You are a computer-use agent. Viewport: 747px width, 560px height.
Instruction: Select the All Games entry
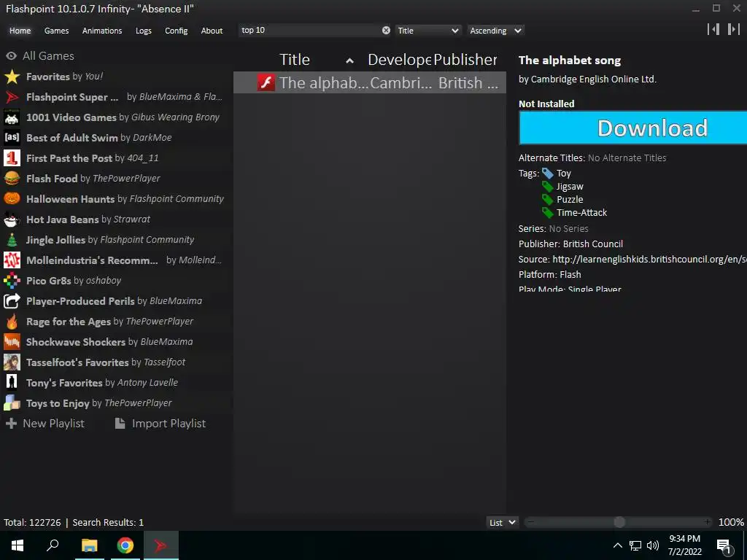[40, 55]
